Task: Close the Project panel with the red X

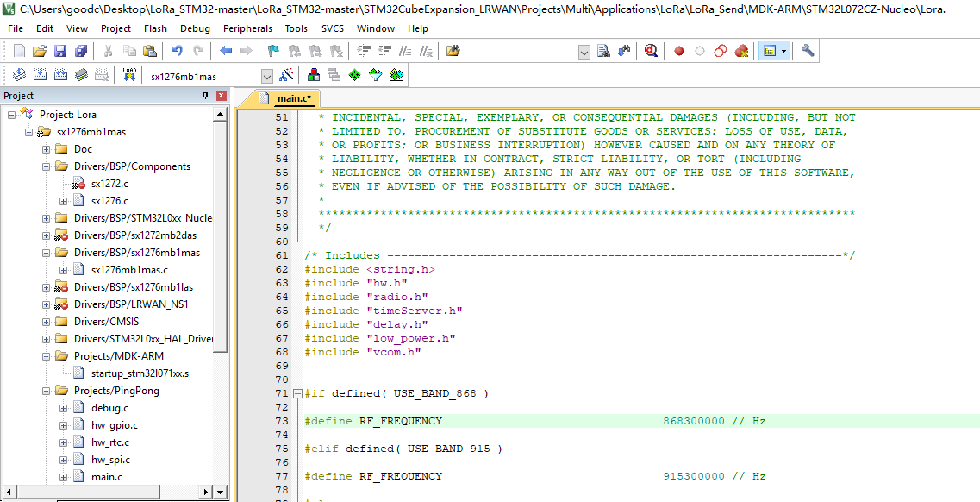Action: [x=221, y=96]
